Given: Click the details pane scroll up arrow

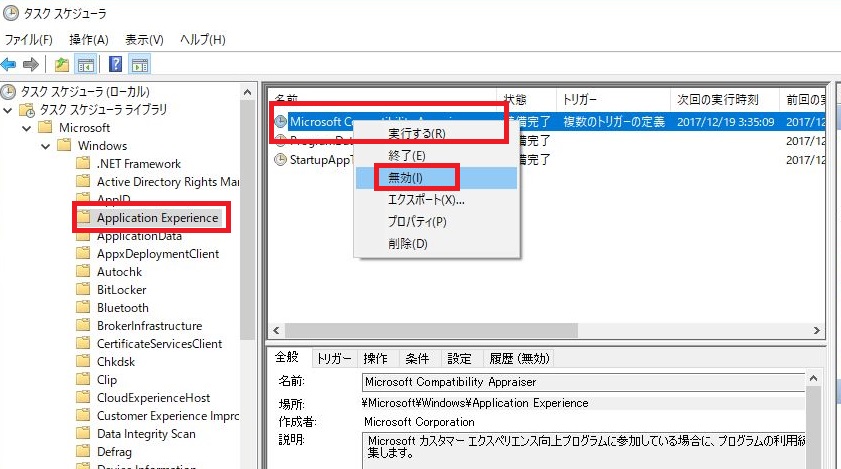Looking at the screenshot, I should tap(814, 378).
